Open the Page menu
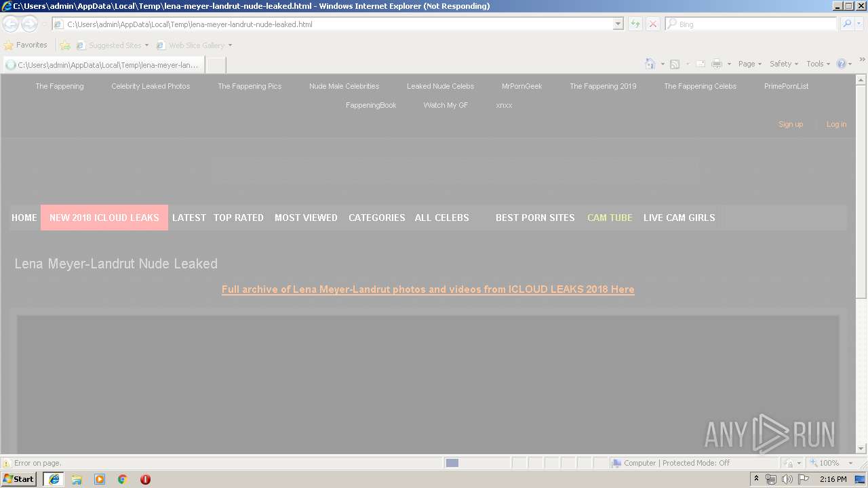This screenshot has height=488, width=868. click(x=750, y=64)
